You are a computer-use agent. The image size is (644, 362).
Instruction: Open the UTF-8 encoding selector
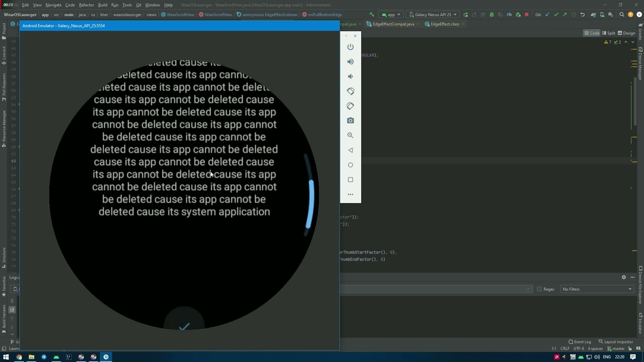point(579,348)
